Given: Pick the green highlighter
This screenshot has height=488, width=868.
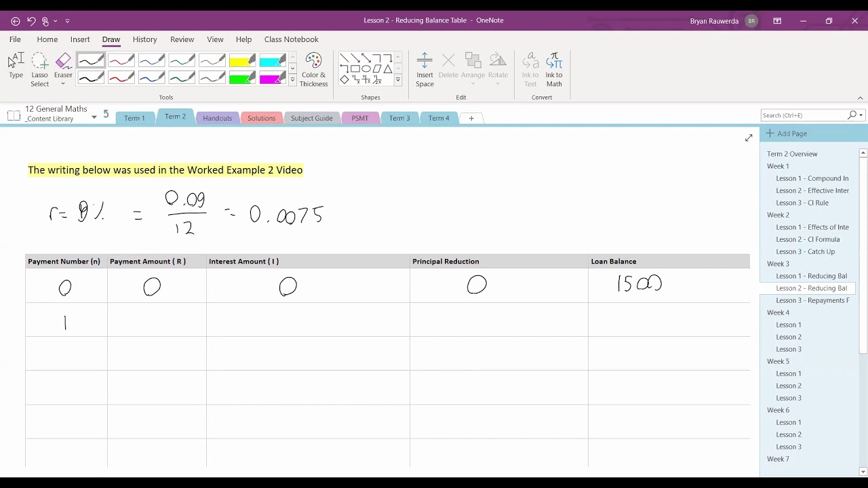Looking at the screenshot, I should pyautogui.click(x=242, y=78).
